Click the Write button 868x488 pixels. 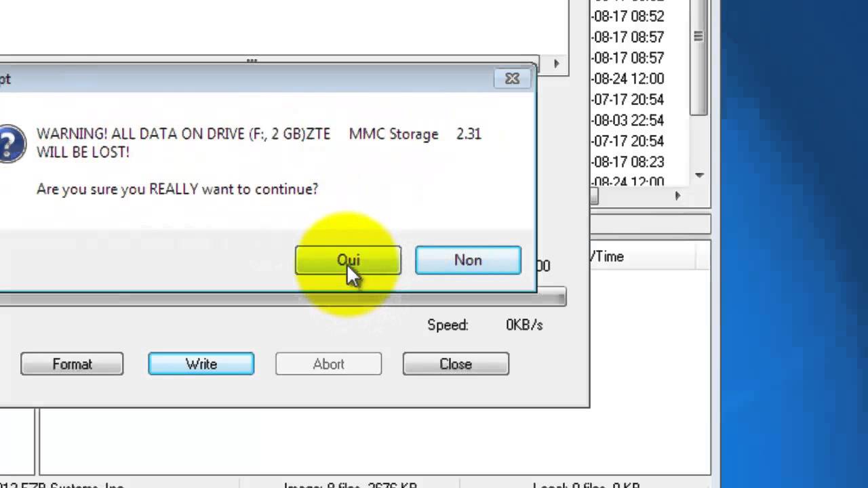(x=201, y=364)
